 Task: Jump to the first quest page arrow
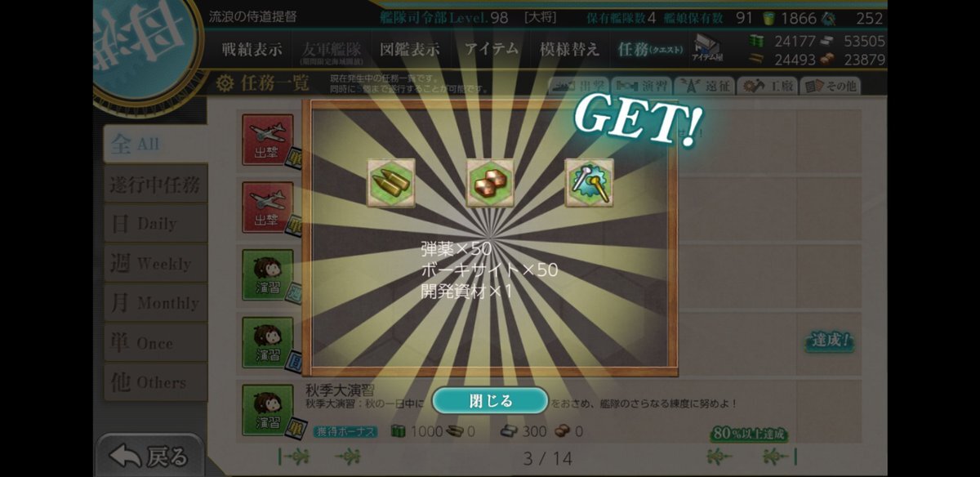point(293,457)
